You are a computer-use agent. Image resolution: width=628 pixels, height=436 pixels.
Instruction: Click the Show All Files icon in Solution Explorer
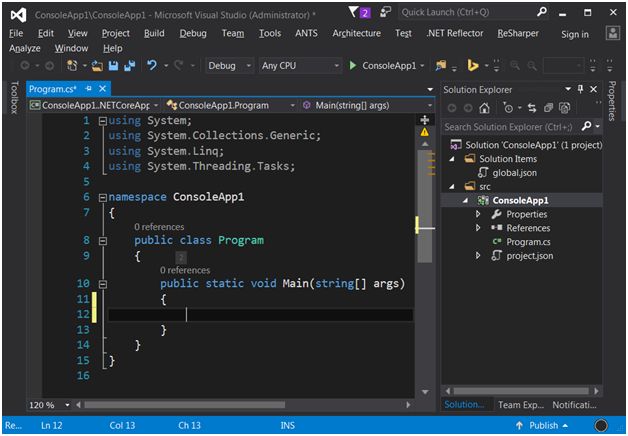point(565,108)
